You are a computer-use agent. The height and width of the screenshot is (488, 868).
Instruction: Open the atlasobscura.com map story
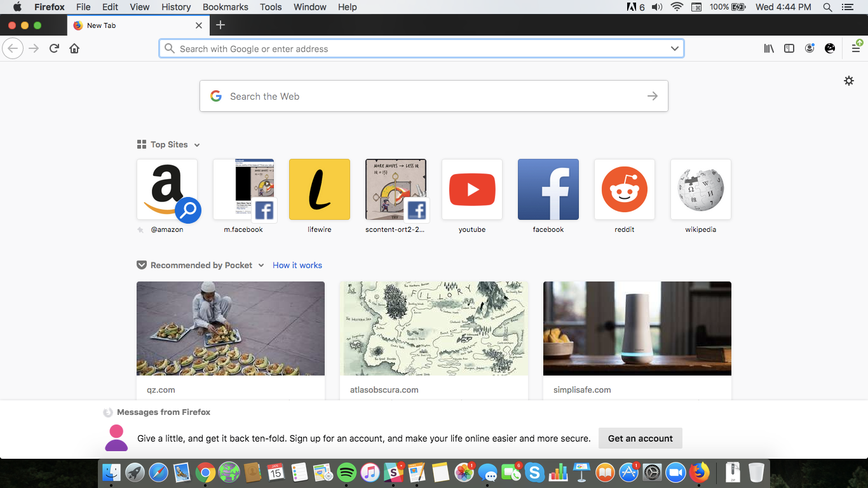pyautogui.click(x=434, y=341)
